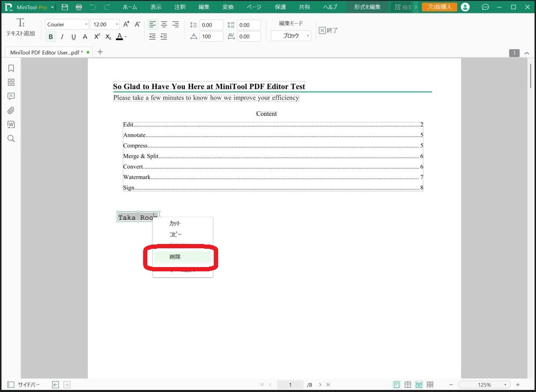Open the 125% zoom level dropdown
Viewport: 536px width, 392px height.
[x=484, y=384]
